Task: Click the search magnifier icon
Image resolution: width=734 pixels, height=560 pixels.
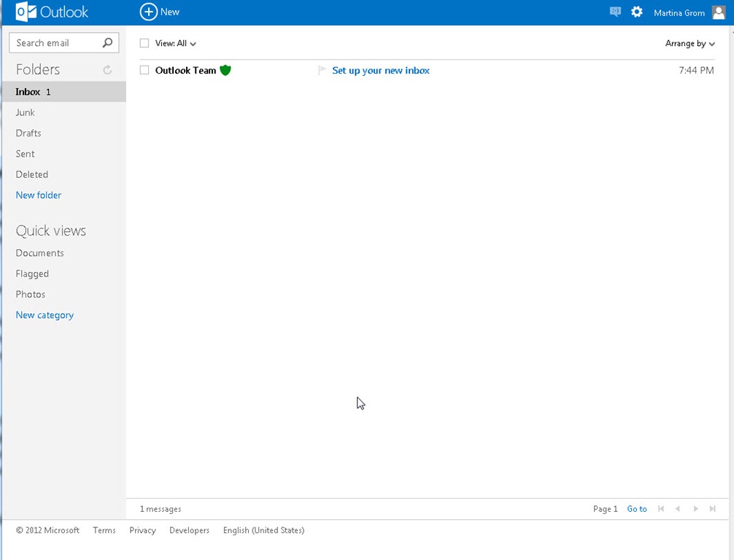Action: click(x=108, y=43)
